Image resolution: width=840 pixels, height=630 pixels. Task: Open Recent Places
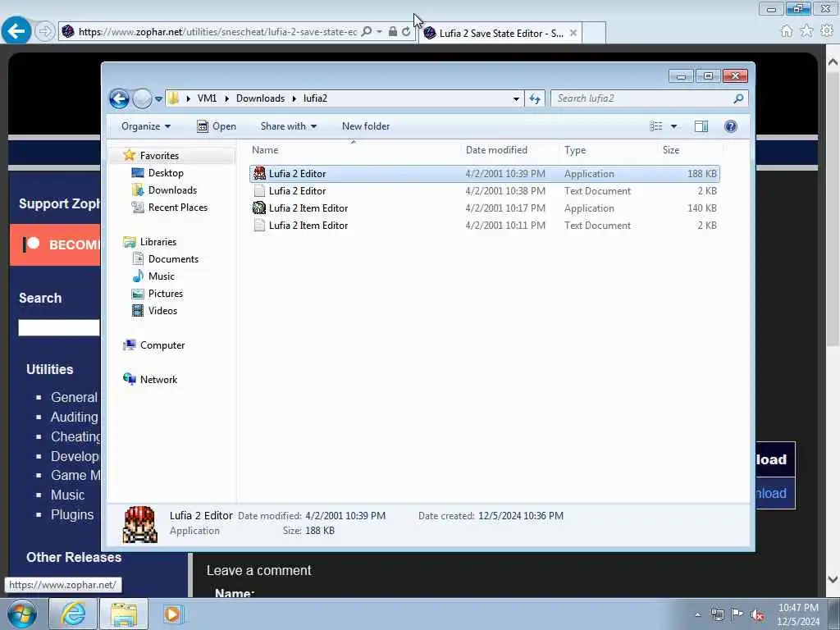(x=177, y=208)
